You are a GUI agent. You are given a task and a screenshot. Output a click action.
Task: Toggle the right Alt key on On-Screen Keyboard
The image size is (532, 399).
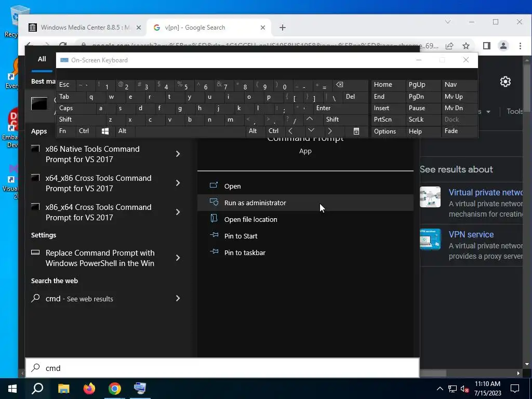[256, 131]
